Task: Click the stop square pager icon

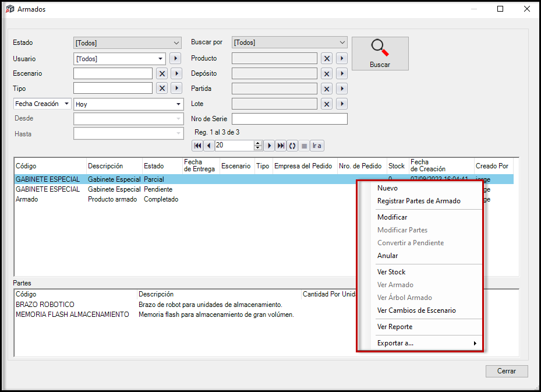Action: [x=304, y=146]
